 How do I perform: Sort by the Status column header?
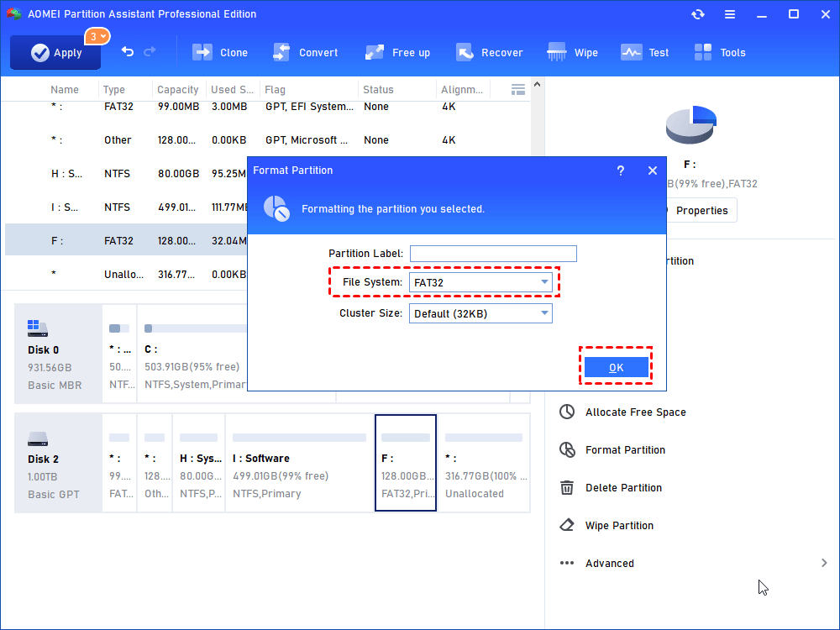(x=378, y=90)
